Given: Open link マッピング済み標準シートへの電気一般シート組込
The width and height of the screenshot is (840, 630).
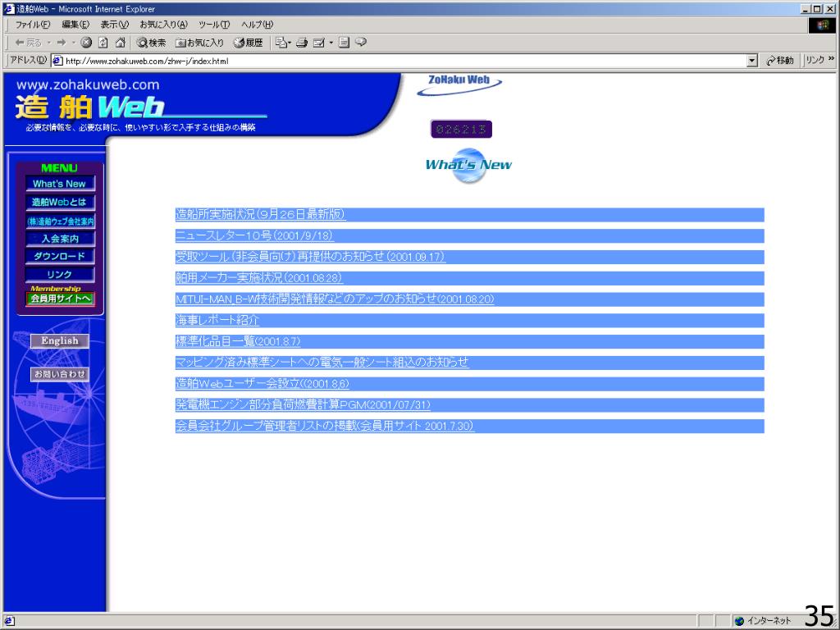Looking at the screenshot, I should tap(322, 363).
